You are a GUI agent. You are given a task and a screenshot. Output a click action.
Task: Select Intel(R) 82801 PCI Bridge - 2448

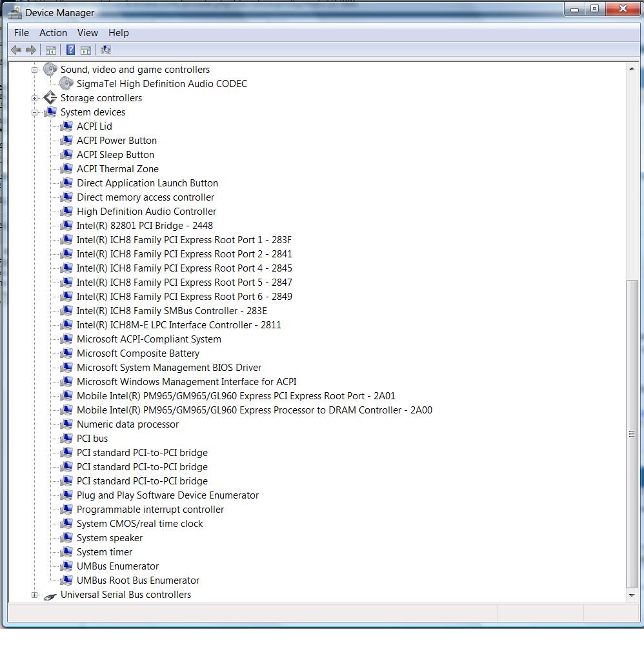[x=145, y=226]
